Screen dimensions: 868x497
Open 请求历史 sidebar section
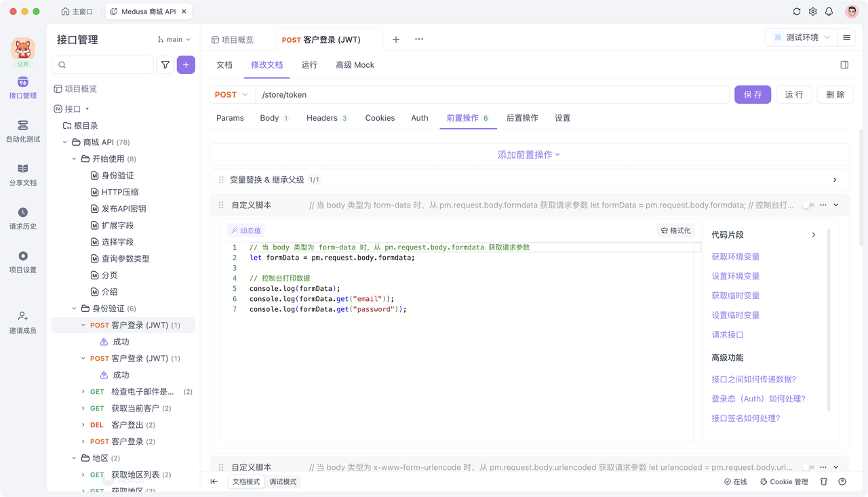[23, 218]
